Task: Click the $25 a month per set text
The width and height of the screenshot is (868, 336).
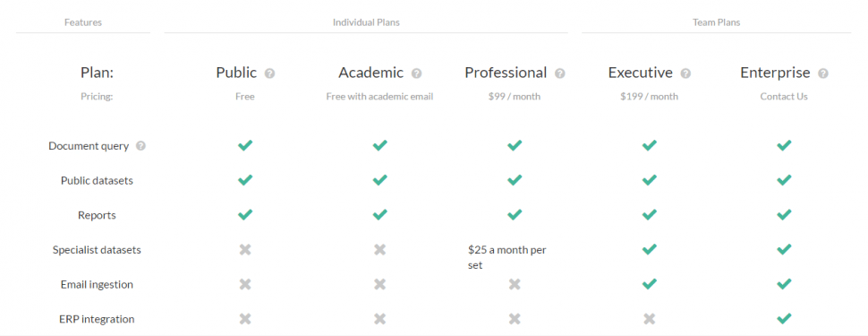Action: 507,257
